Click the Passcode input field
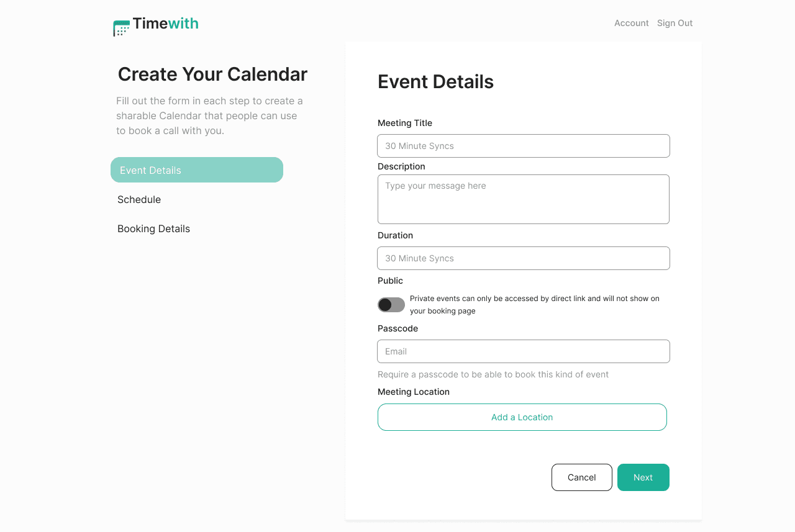 (524, 351)
